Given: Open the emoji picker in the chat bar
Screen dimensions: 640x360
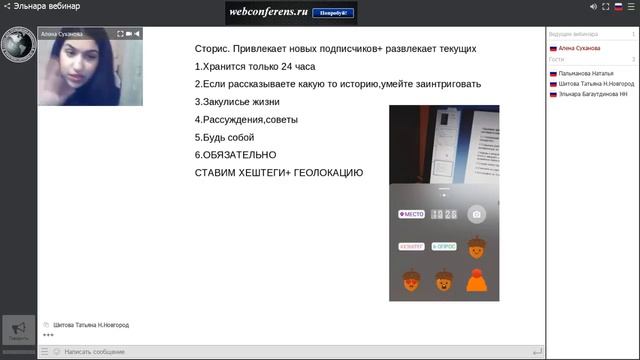Looking at the screenshot, I should (x=57, y=351).
